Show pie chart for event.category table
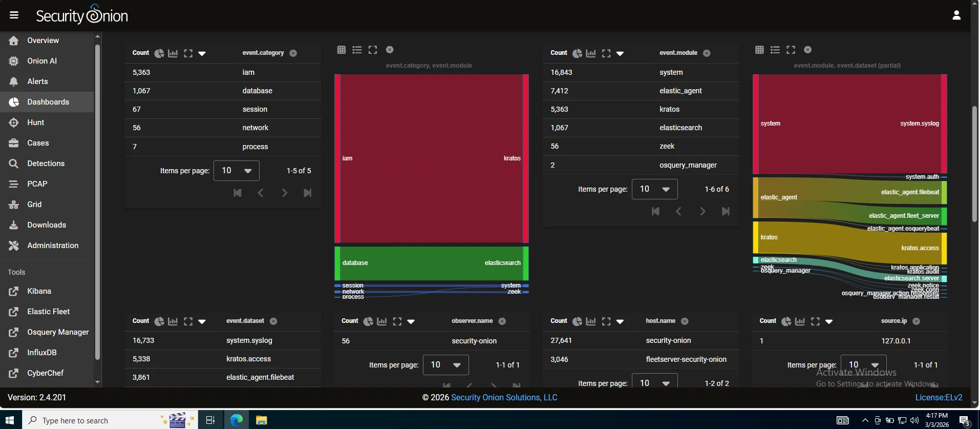The width and height of the screenshot is (980, 429). coord(159,53)
